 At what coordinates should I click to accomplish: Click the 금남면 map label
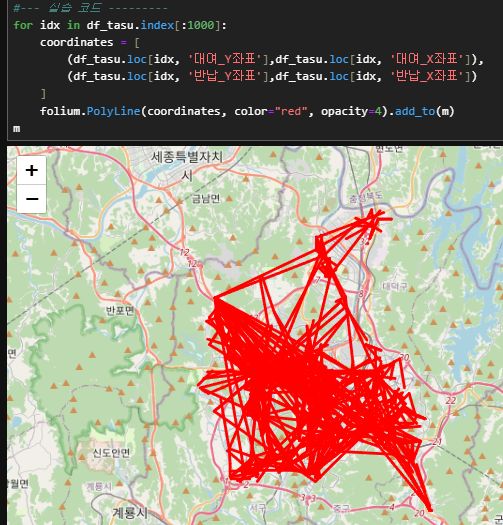tap(206, 199)
